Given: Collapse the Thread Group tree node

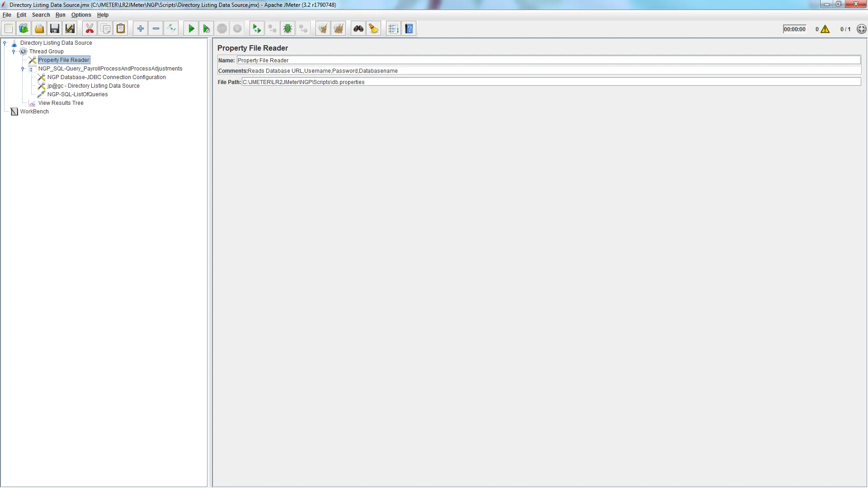Looking at the screenshot, I should (14, 52).
